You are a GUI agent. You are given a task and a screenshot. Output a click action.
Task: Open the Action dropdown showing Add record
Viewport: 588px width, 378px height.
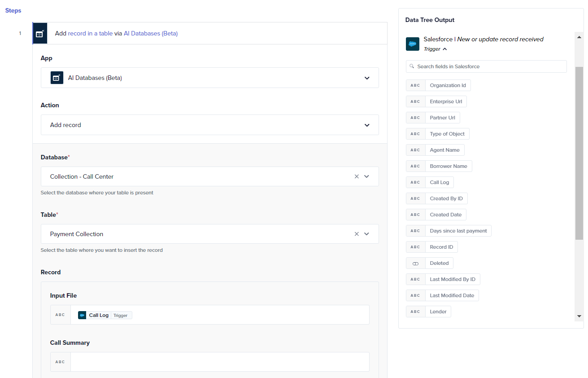click(210, 125)
